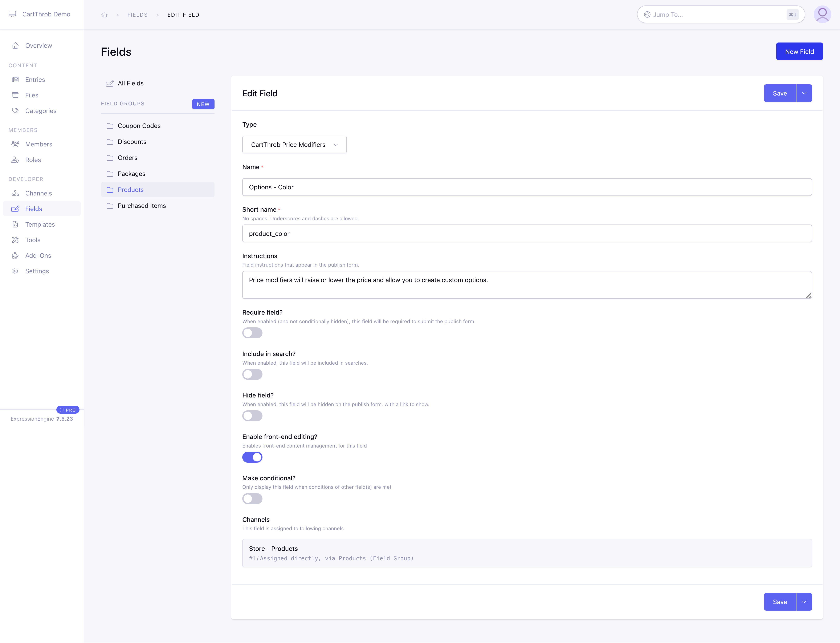The image size is (840, 643).
Task: Open the user profile avatar
Action: click(x=822, y=15)
